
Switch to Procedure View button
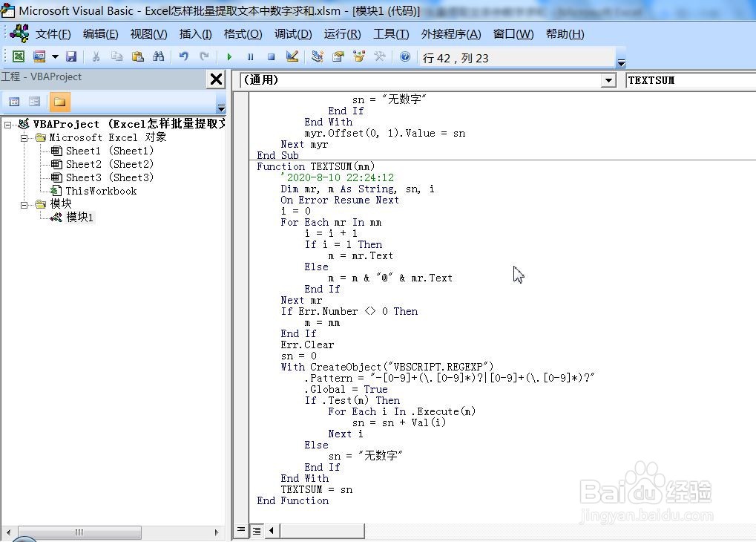(x=240, y=530)
